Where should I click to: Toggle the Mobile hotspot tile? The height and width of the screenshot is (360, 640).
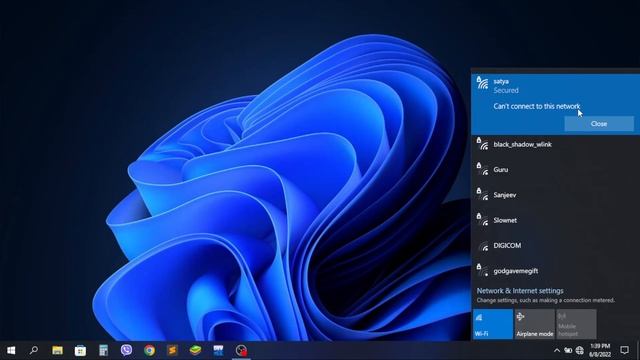pyautogui.click(x=576, y=324)
